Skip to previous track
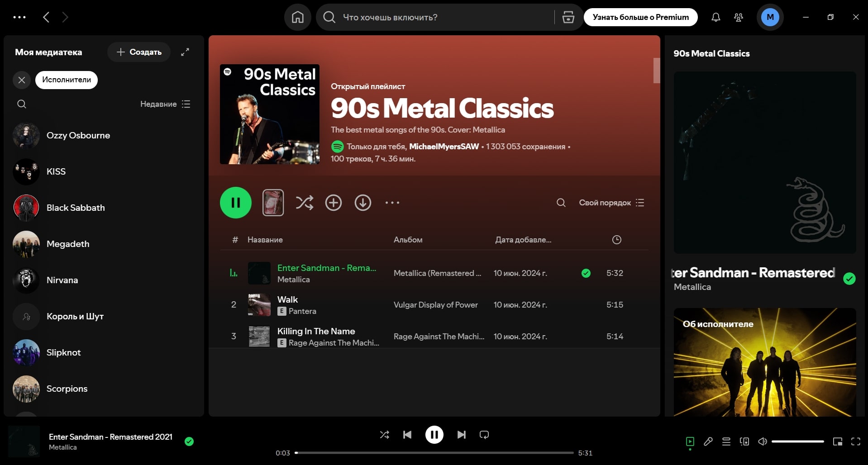 pos(407,435)
